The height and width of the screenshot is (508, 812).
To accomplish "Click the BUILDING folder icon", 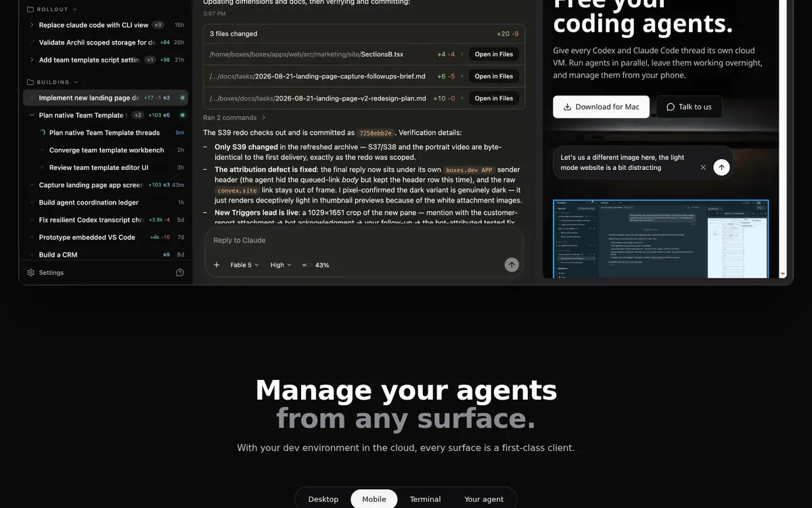I will 30,82.
